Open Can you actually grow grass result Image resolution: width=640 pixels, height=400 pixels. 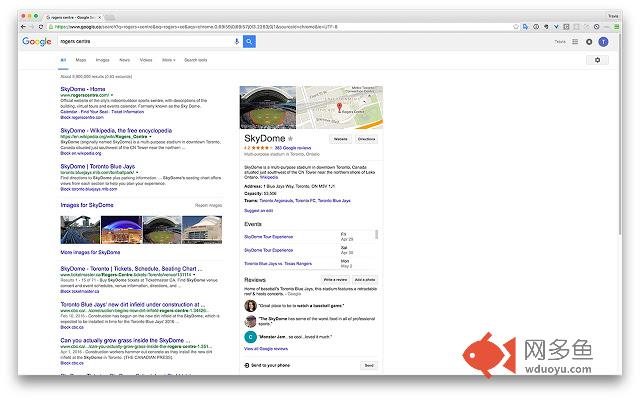[125, 340]
